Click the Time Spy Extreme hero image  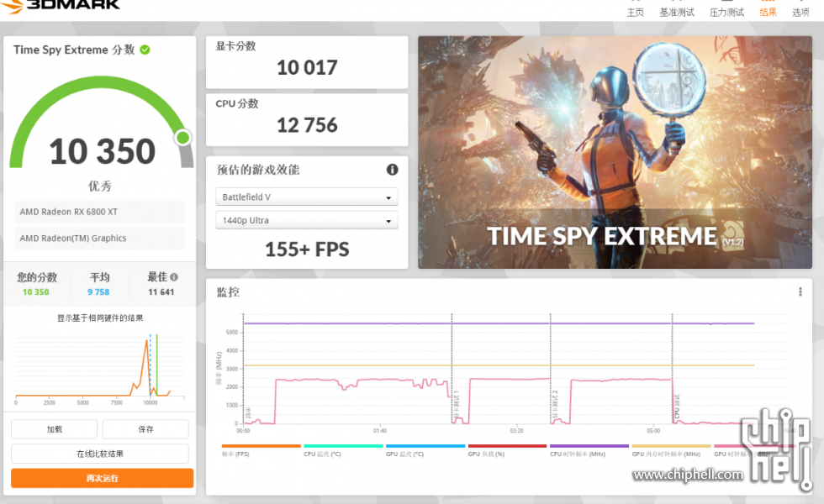click(x=615, y=152)
